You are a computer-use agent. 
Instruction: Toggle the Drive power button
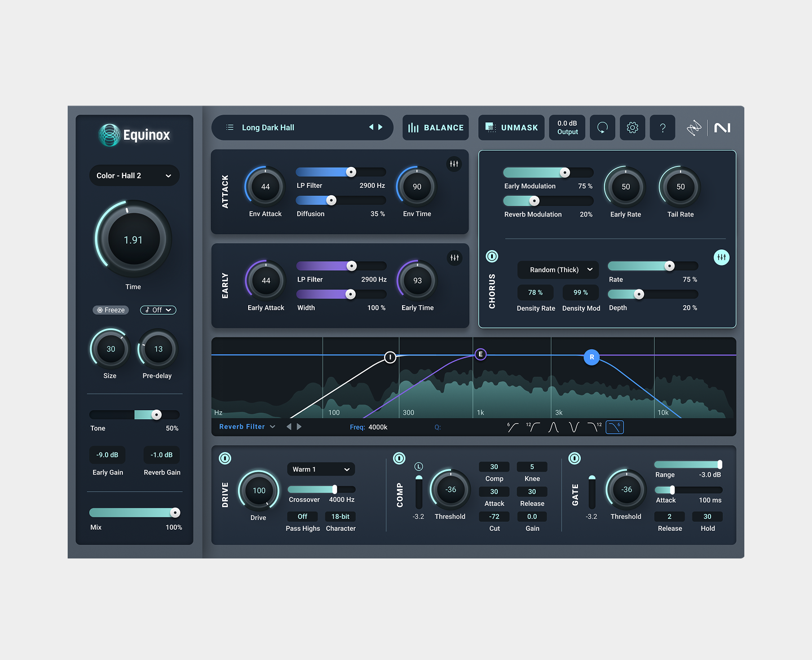pos(225,458)
